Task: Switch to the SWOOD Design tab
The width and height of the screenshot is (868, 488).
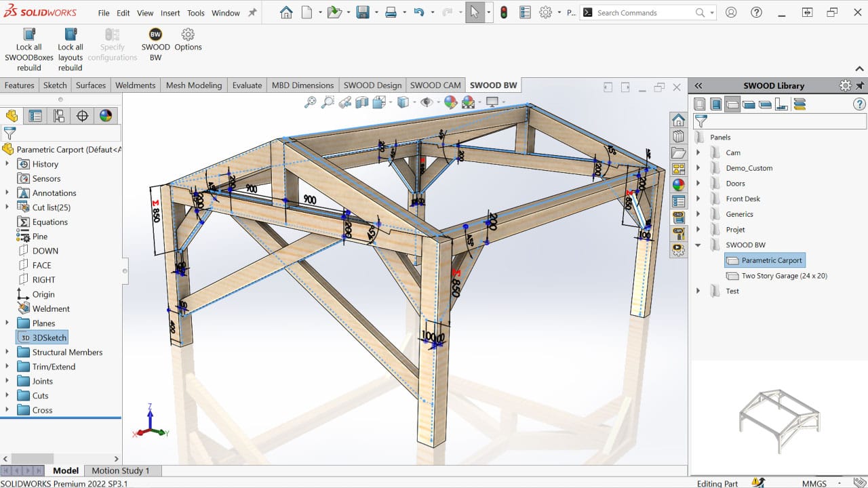Action: click(372, 85)
